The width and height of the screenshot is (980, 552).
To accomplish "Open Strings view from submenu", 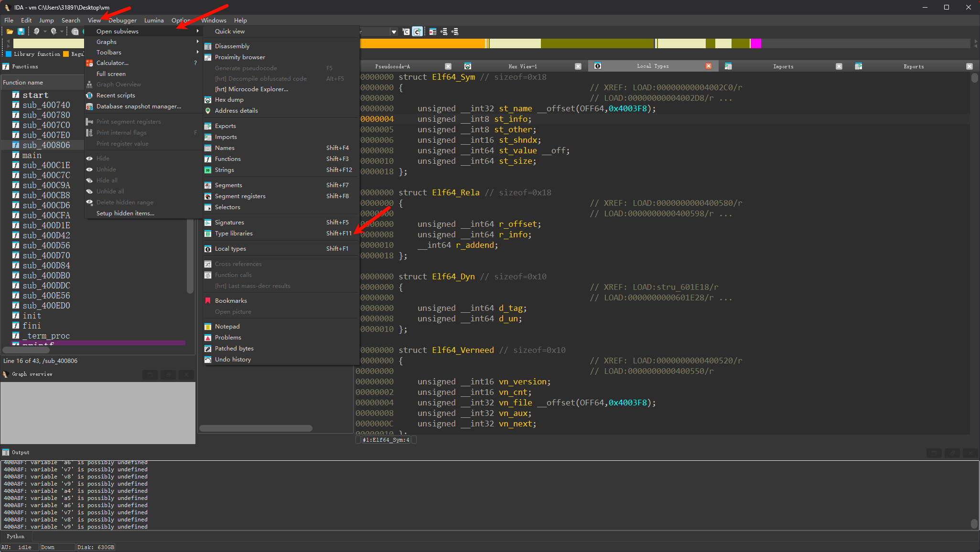I will (x=224, y=170).
